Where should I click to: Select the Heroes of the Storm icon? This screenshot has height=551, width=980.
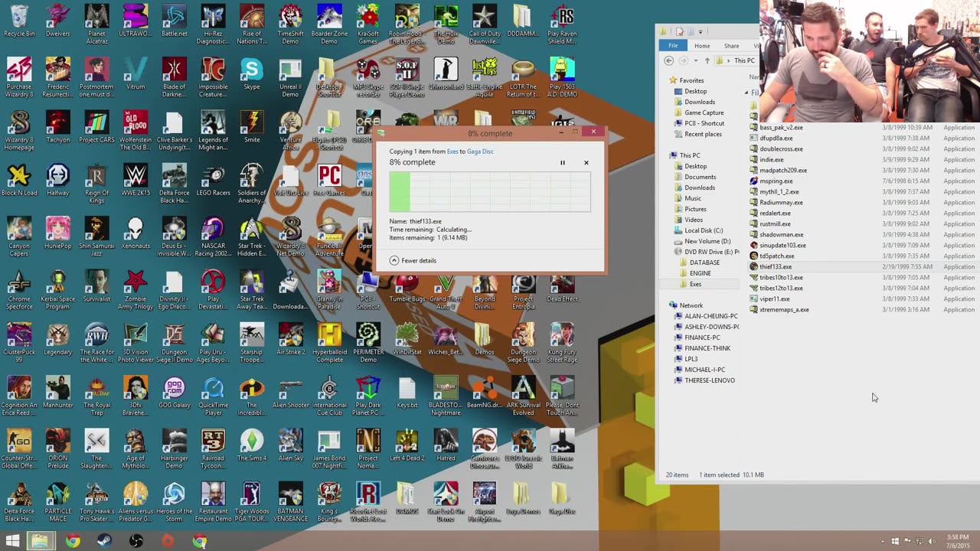click(x=175, y=501)
